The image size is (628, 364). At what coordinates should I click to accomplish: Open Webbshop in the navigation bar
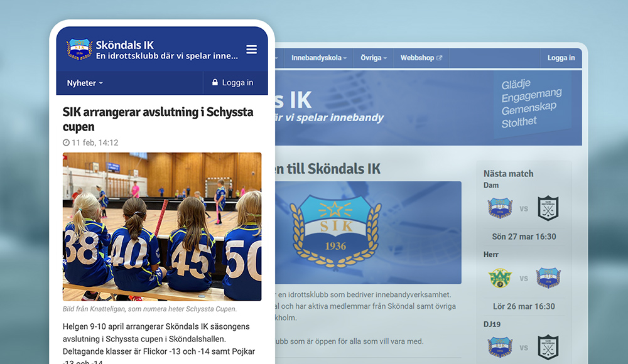point(418,58)
